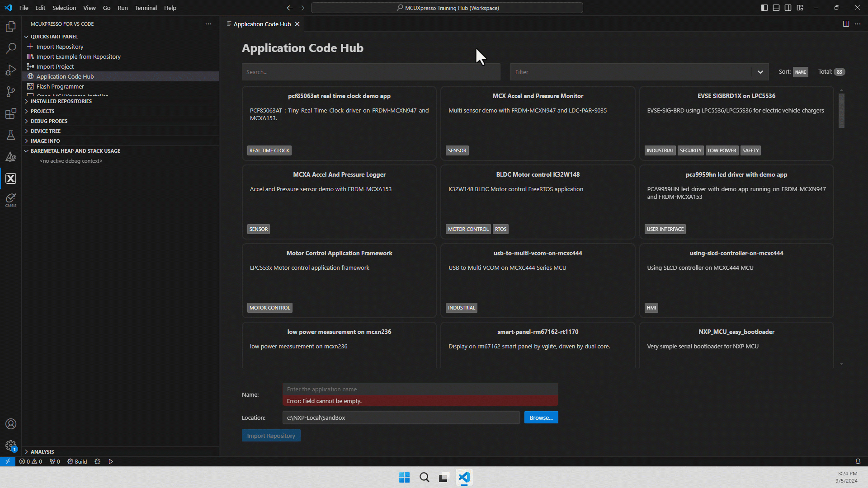This screenshot has height=488, width=868.
Task: Start debugging via status bar bug icon
Action: pos(97,461)
